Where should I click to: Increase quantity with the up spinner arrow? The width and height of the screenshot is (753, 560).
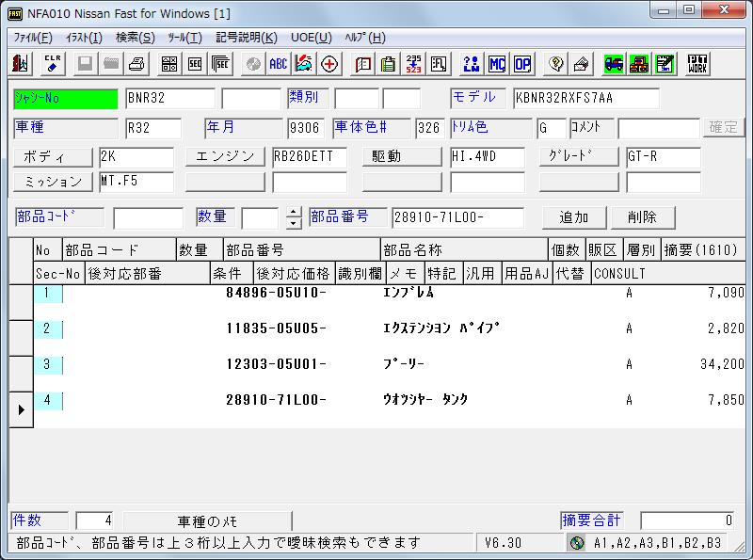(294, 212)
